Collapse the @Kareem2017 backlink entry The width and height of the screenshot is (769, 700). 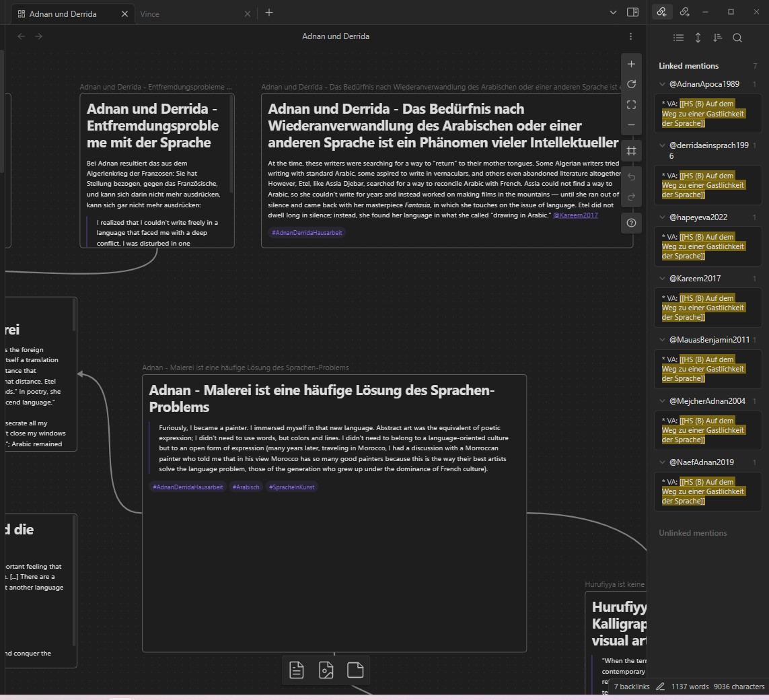[x=662, y=279]
